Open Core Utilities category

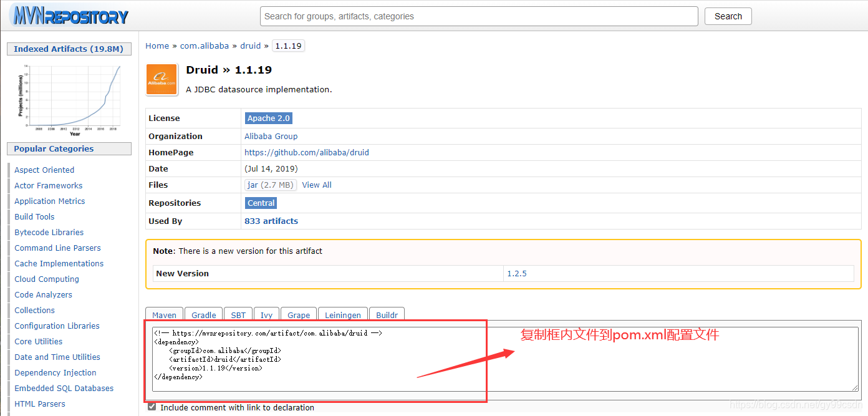39,341
